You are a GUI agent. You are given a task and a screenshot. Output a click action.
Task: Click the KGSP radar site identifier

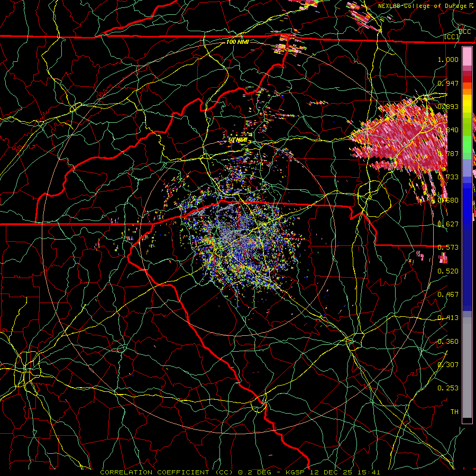[296, 472]
